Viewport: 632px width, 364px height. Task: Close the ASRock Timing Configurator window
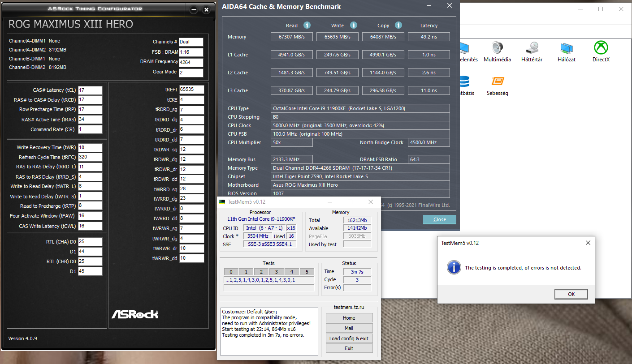(206, 10)
